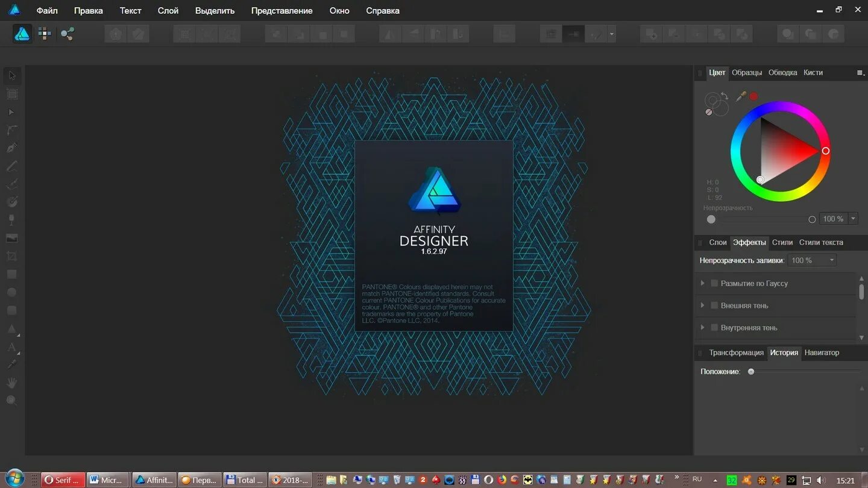868x488 pixels.
Task: Select the Move tool in the left toolbar
Action: (11, 76)
